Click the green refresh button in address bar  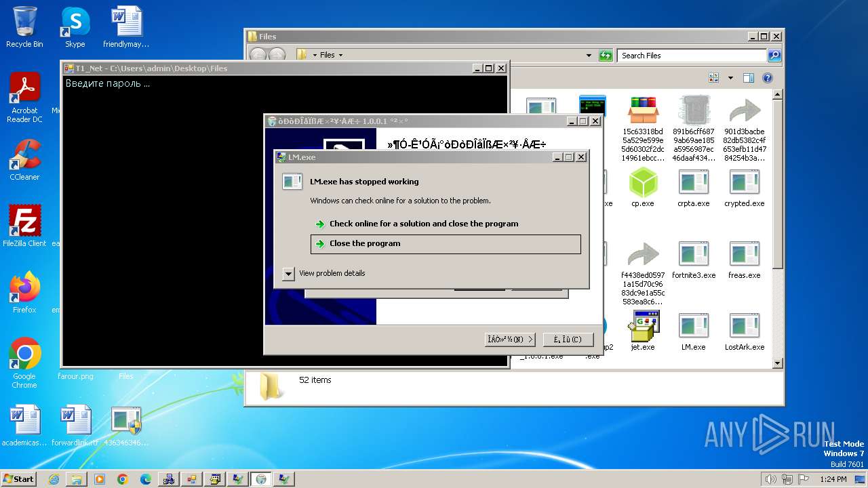(x=606, y=56)
